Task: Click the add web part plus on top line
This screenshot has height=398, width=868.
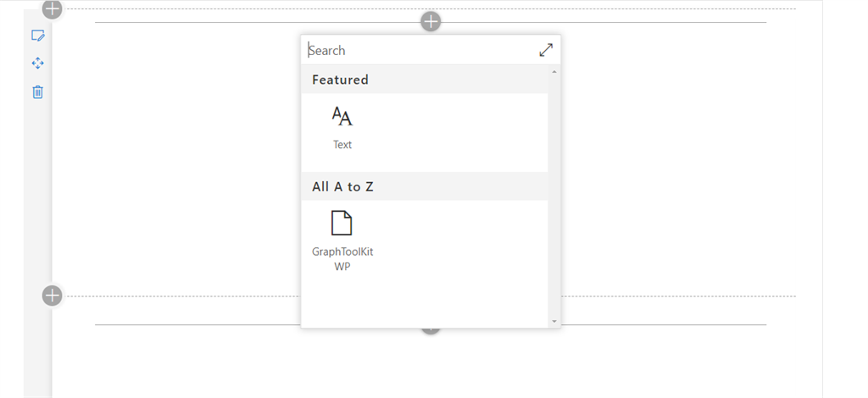Action: coord(431,22)
